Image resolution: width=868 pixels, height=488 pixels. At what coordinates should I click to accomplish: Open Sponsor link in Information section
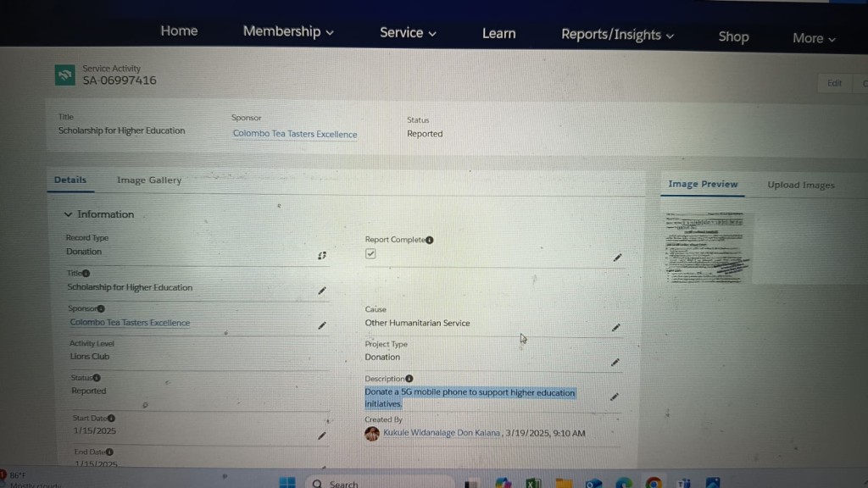130,323
